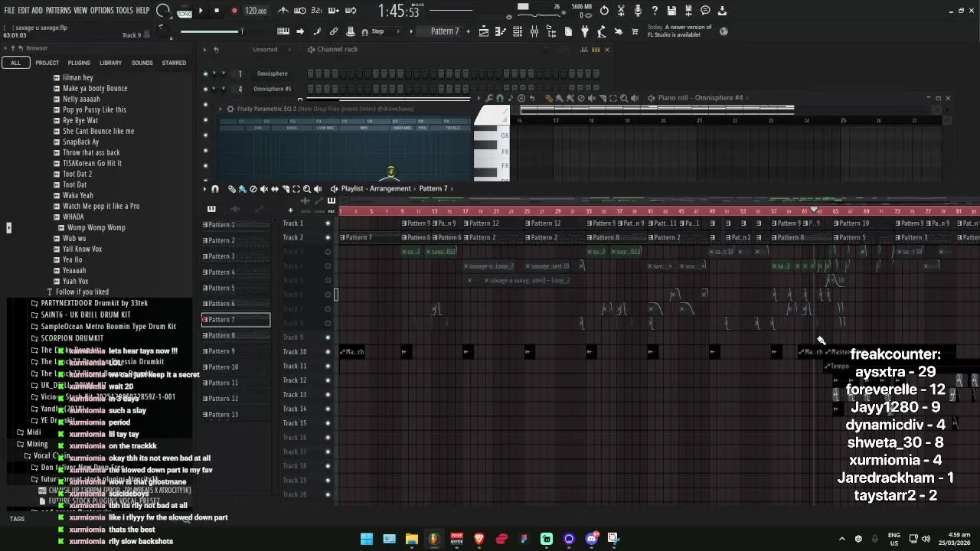Screen dimensions: 980x551
Task: Mute Track 1 in the playlist
Action: pyautogui.click(x=328, y=223)
